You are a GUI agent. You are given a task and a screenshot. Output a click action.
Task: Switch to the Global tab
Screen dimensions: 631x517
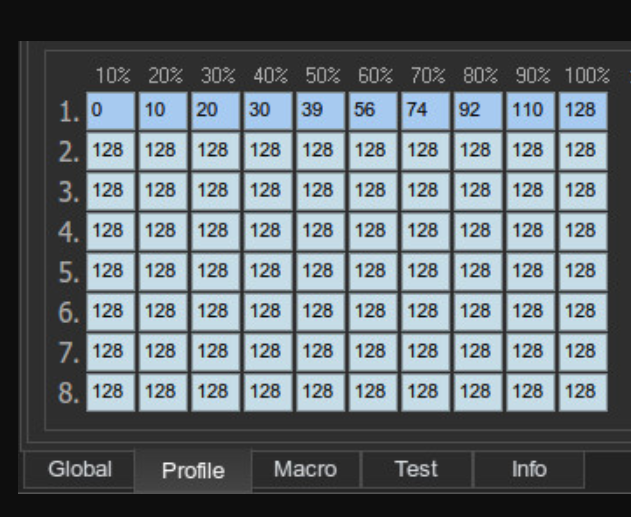pos(80,469)
